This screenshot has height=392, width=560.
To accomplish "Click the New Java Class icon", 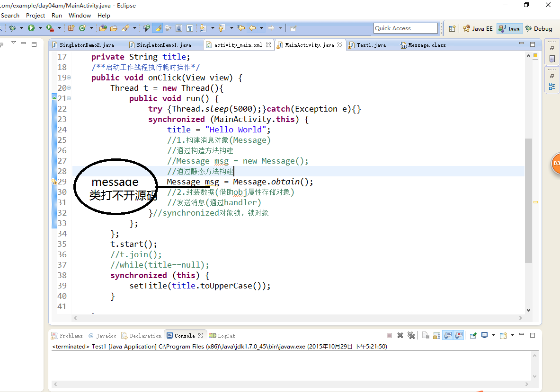I will [82, 28].
